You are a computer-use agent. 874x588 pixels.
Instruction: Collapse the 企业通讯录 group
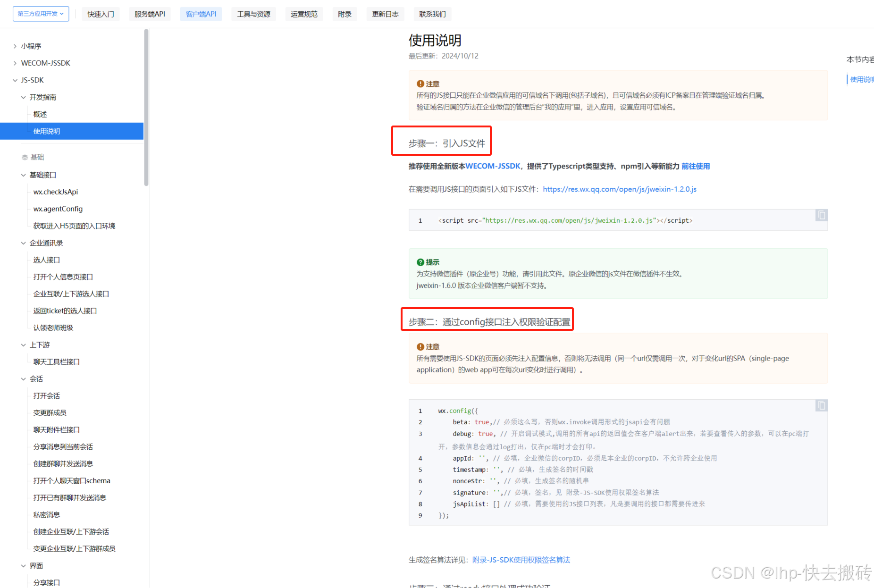(x=24, y=243)
